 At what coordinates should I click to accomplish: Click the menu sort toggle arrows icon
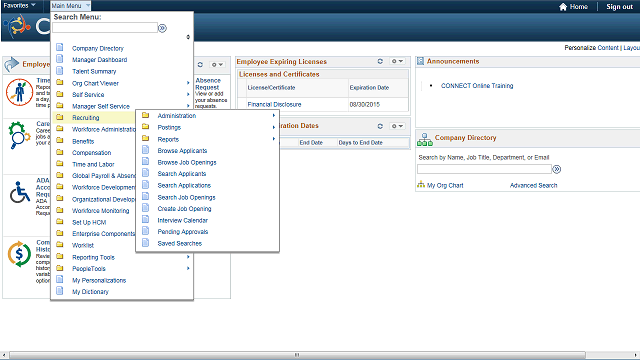point(188,37)
